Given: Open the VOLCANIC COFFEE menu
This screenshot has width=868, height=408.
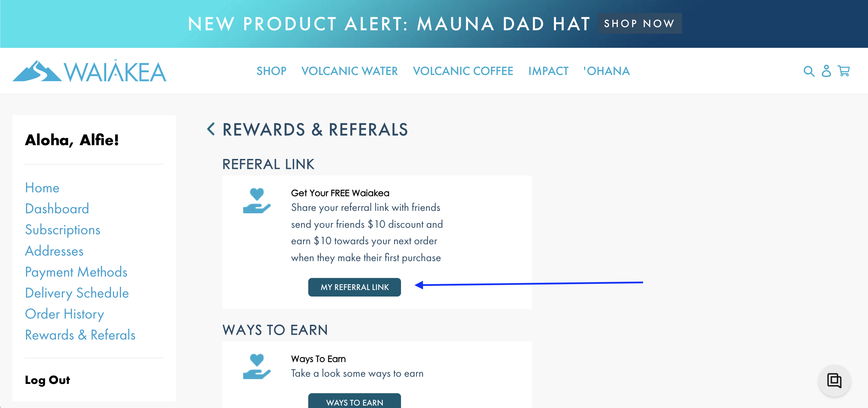Looking at the screenshot, I should coord(463,71).
